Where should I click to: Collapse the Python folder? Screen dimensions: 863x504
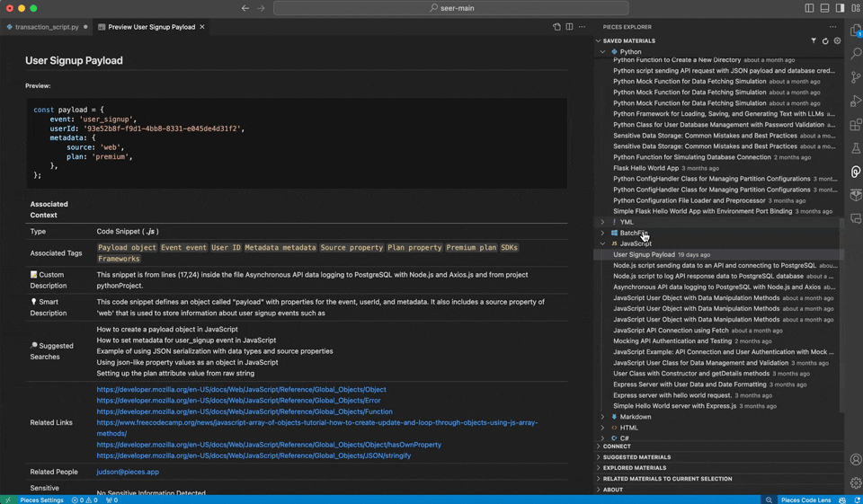[602, 52]
